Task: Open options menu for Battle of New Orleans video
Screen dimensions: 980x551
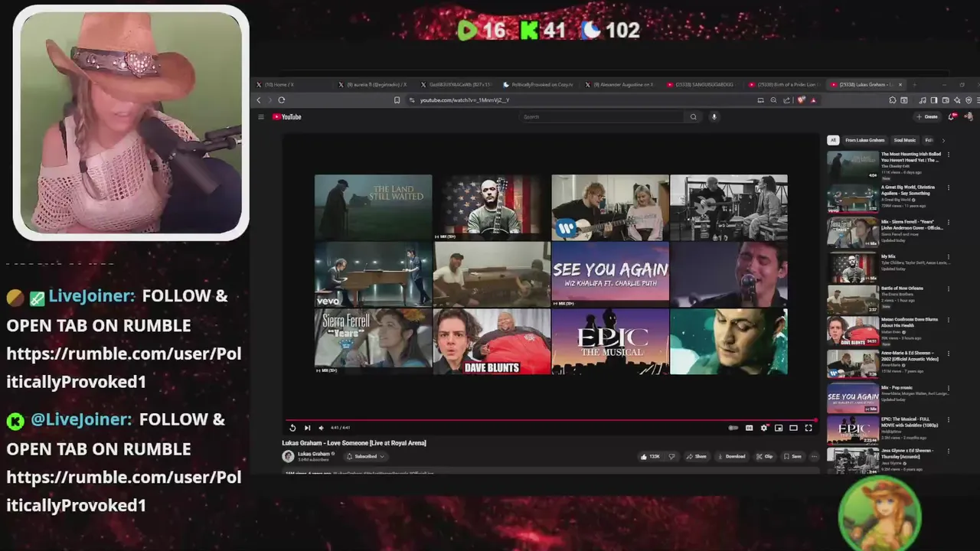Action: 949,289
